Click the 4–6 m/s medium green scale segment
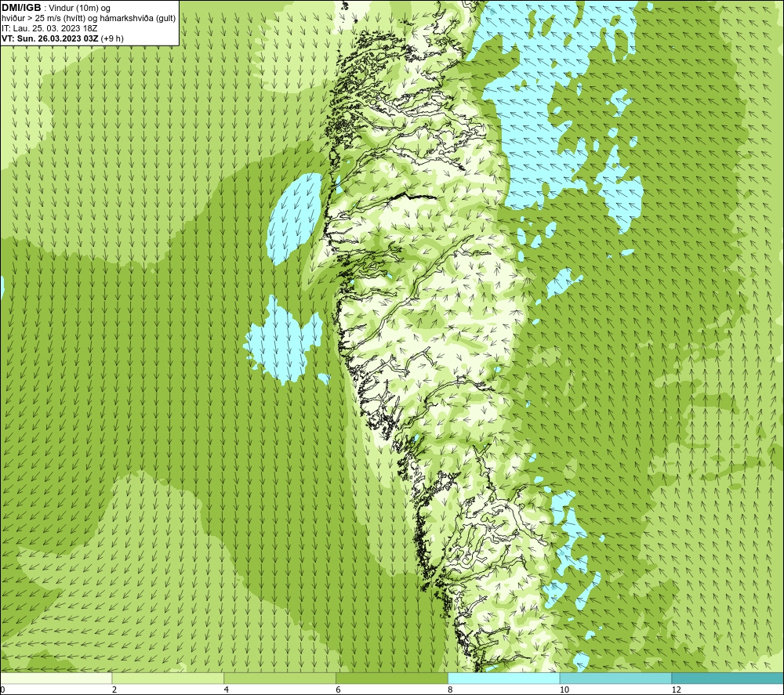784x695 pixels. (x=280, y=679)
